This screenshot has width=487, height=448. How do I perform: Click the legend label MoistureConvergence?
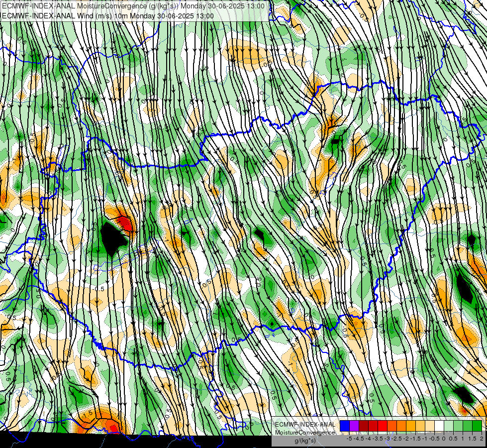click(305, 433)
